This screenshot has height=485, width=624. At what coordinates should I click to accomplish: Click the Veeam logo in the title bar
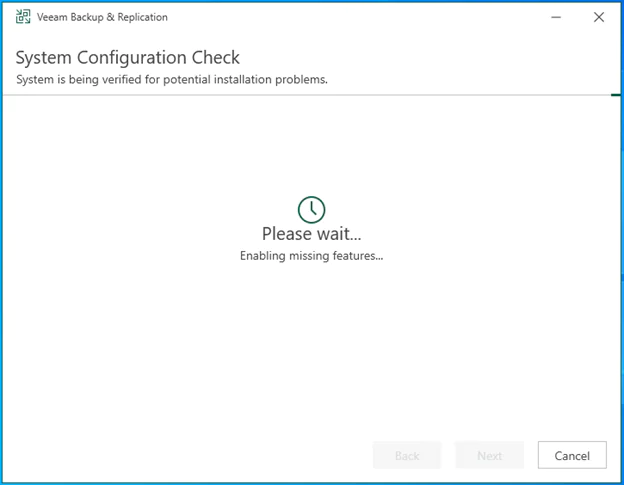(24, 17)
